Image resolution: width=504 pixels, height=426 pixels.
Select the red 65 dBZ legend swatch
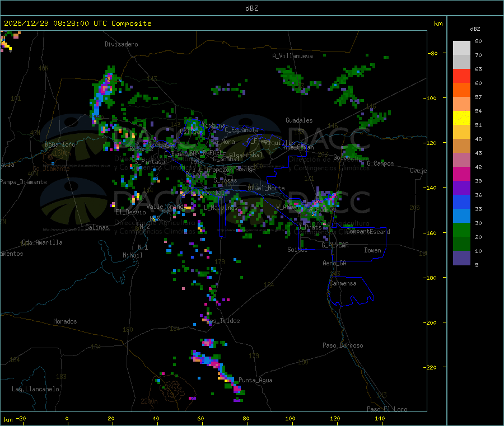point(461,76)
